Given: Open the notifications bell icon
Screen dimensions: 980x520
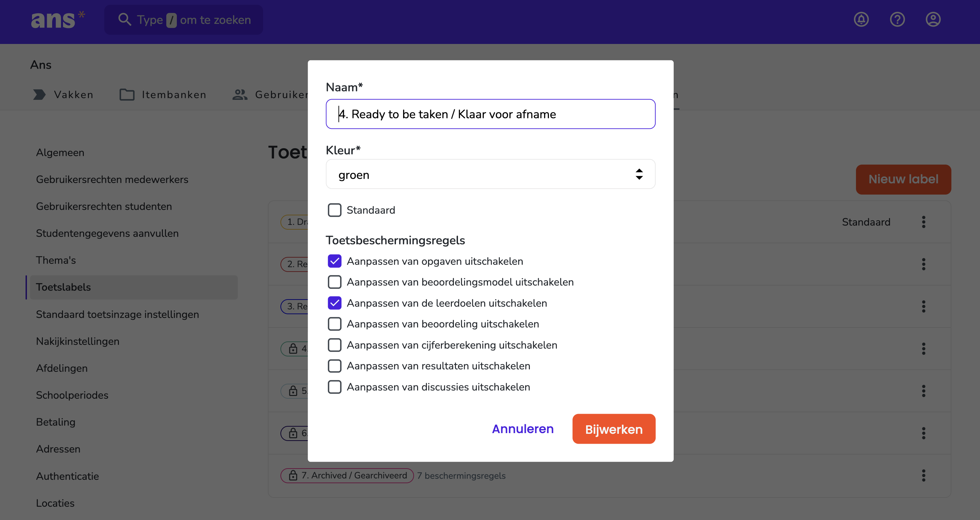Looking at the screenshot, I should [x=861, y=19].
